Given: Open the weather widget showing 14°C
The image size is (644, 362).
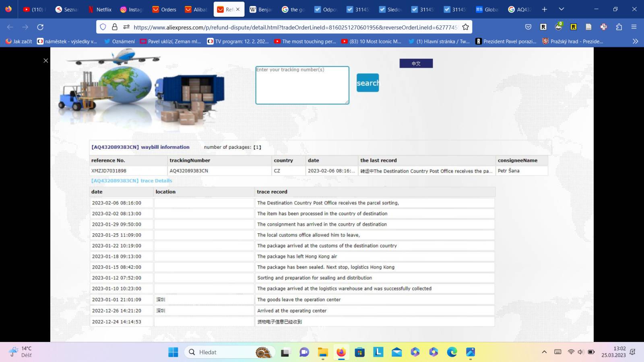Looking at the screenshot, I should coord(21,352).
